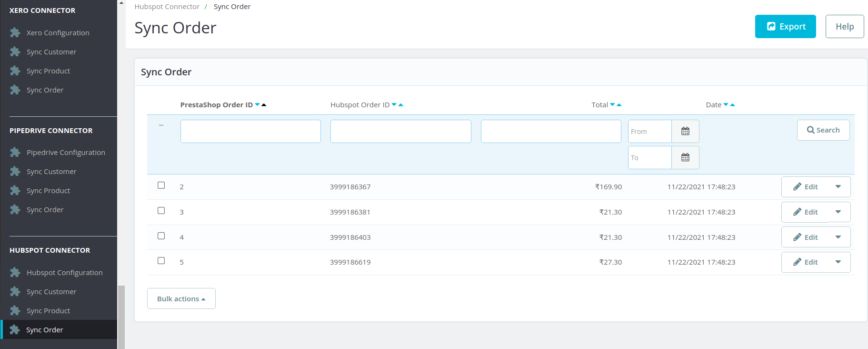
Task: Focus the To date field
Action: click(x=650, y=157)
